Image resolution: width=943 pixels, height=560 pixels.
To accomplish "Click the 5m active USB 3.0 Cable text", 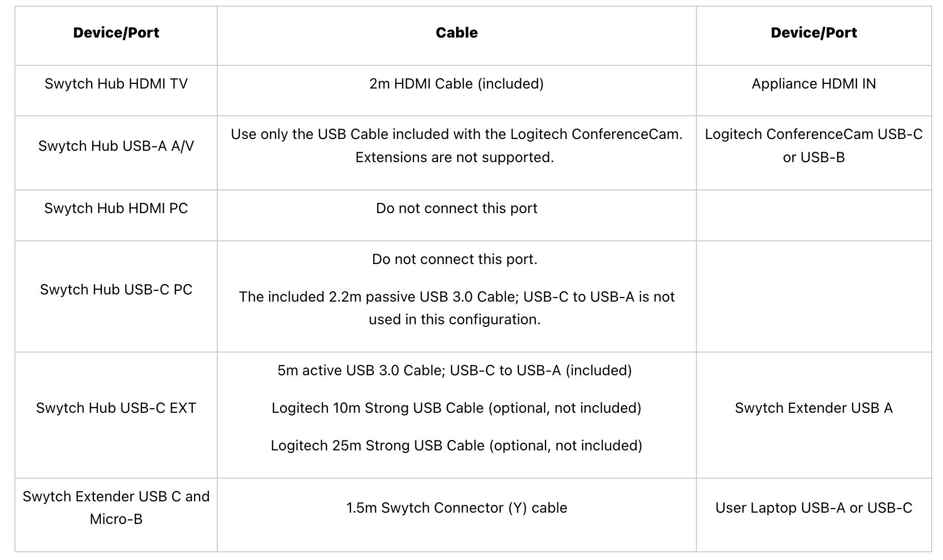I will pos(455,371).
